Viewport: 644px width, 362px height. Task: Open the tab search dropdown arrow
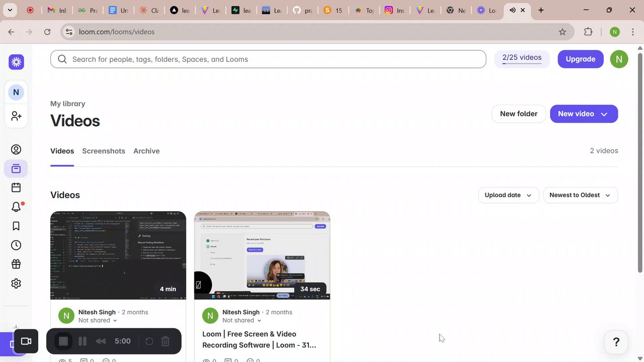click(x=10, y=10)
